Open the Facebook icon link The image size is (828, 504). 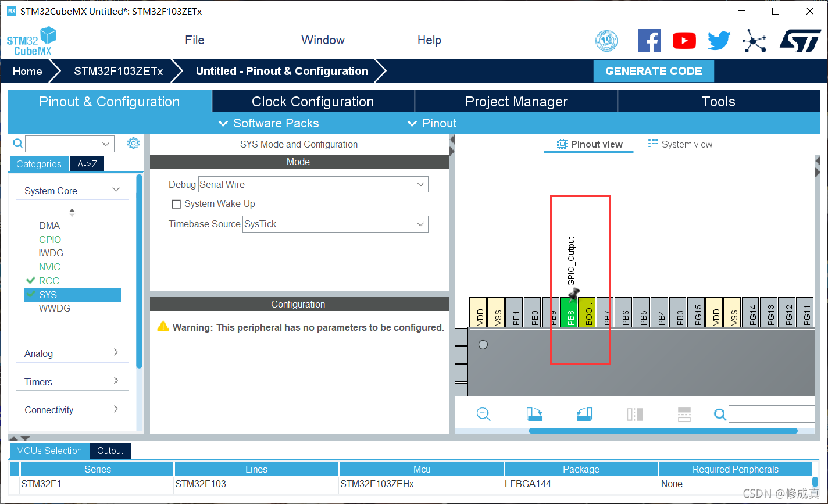pyautogui.click(x=649, y=41)
